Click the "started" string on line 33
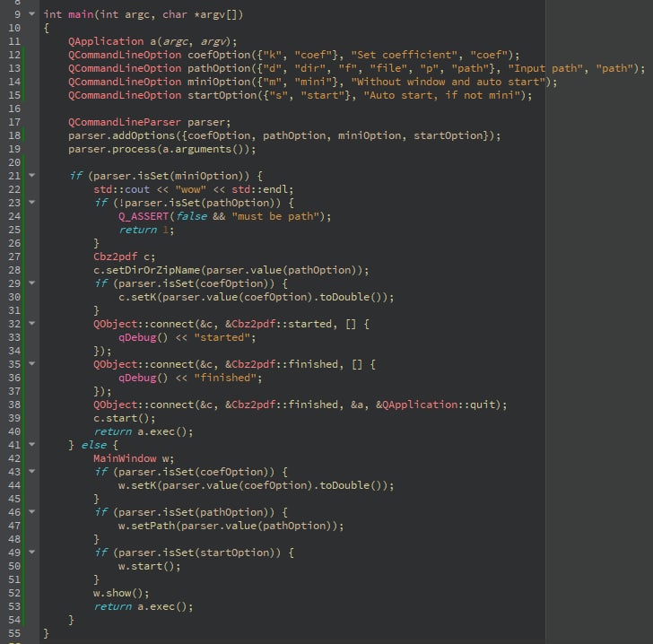 [222, 337]
